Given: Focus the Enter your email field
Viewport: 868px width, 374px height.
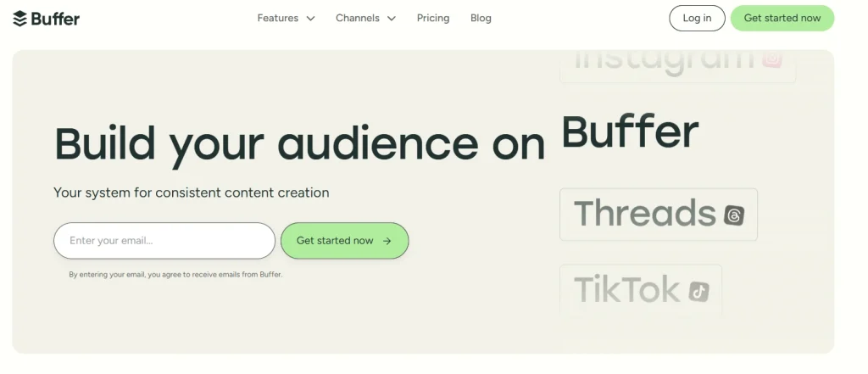Looking at the screenshot, I should click(164, 241).
